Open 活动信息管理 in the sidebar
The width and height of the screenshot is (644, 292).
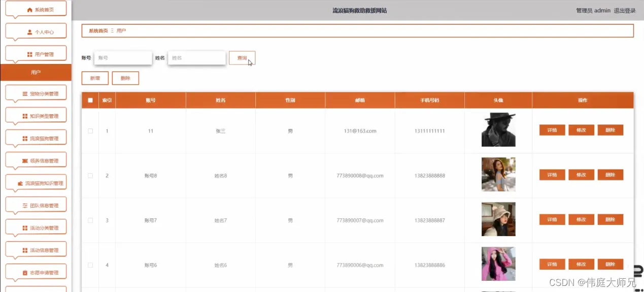[x=36, y=250]
